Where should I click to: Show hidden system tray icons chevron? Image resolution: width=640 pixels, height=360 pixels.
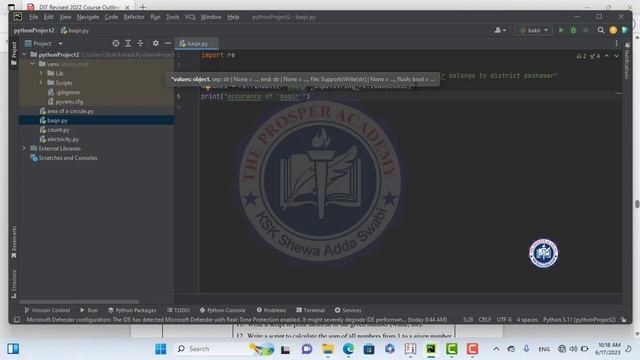coord(496,349)
